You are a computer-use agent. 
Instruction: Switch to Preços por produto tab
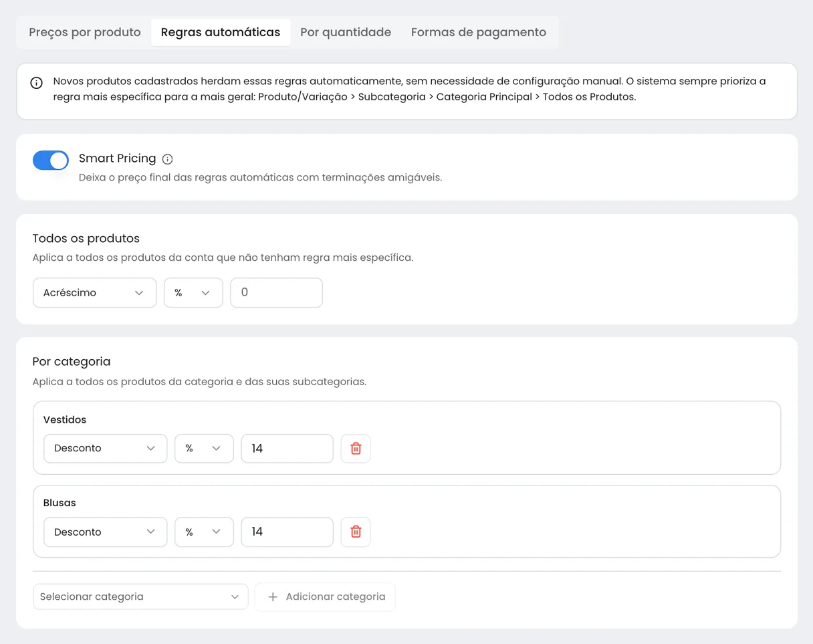click(x=85, y=32)
